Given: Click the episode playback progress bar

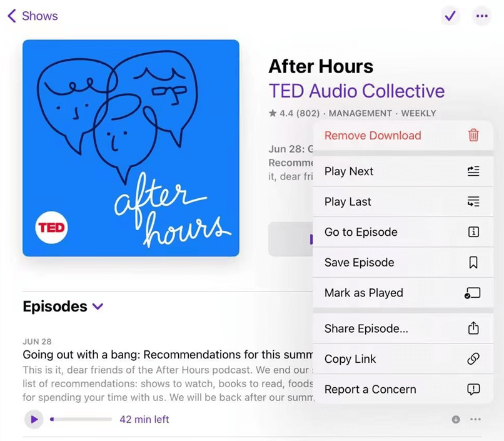Looking at the screenshot, I should (x=81, y=419).
